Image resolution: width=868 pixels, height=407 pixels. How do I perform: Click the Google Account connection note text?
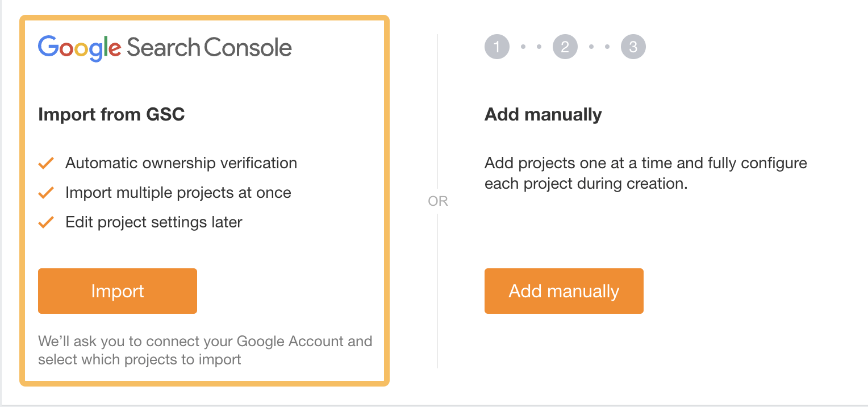click(205, 350)
